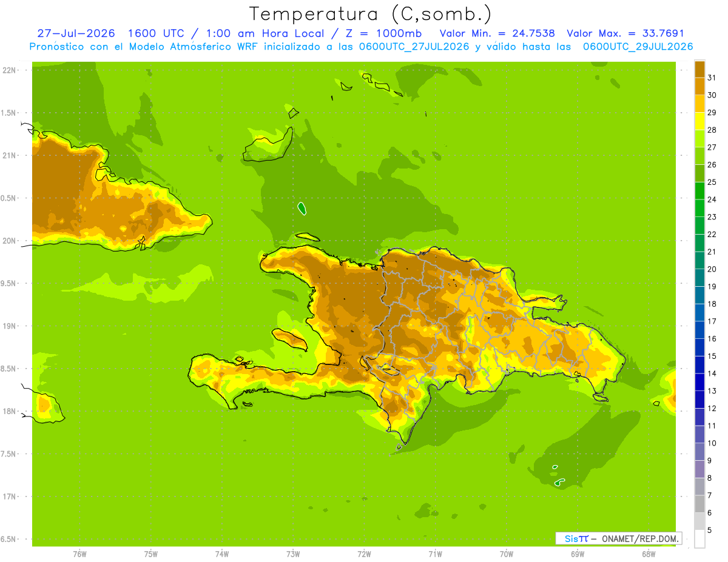Viewport: 728px width, 562px height.
Task: Click the "21N" latitude label
Action: coord(10,155)
